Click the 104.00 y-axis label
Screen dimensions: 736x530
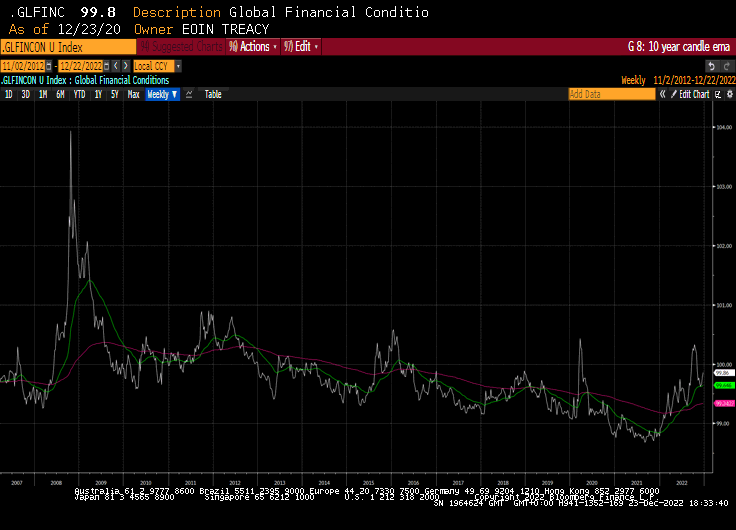click(x=724, y=127)
